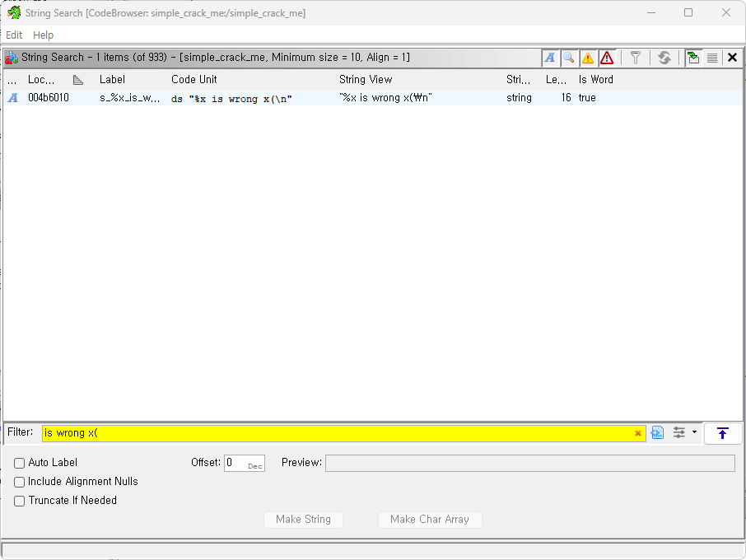
Task: Click the 'true' Is Word cell
Action: coord(587,97)
